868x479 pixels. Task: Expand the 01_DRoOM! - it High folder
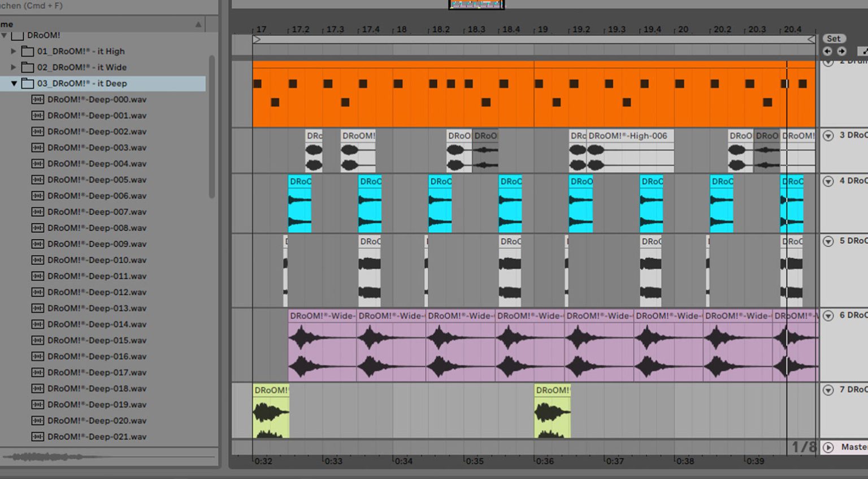click(x=14, y=51)
